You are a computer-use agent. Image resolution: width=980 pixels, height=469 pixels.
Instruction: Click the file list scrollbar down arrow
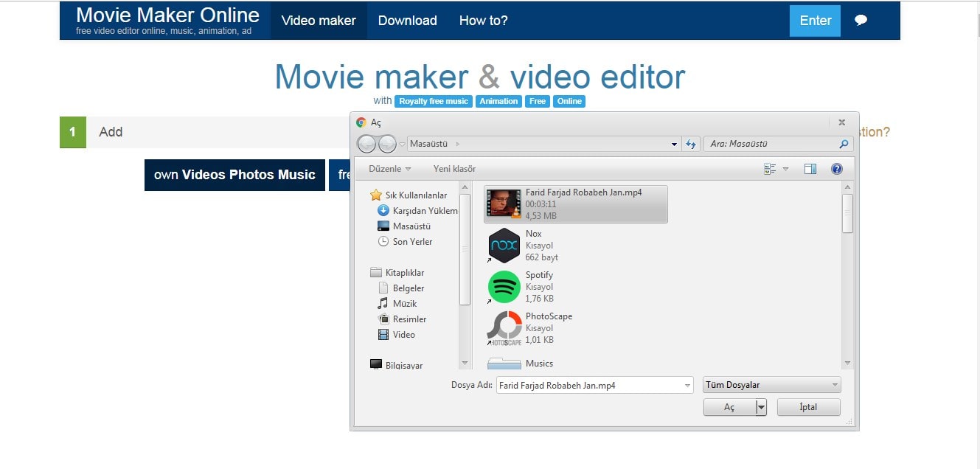tap(847, 363)
